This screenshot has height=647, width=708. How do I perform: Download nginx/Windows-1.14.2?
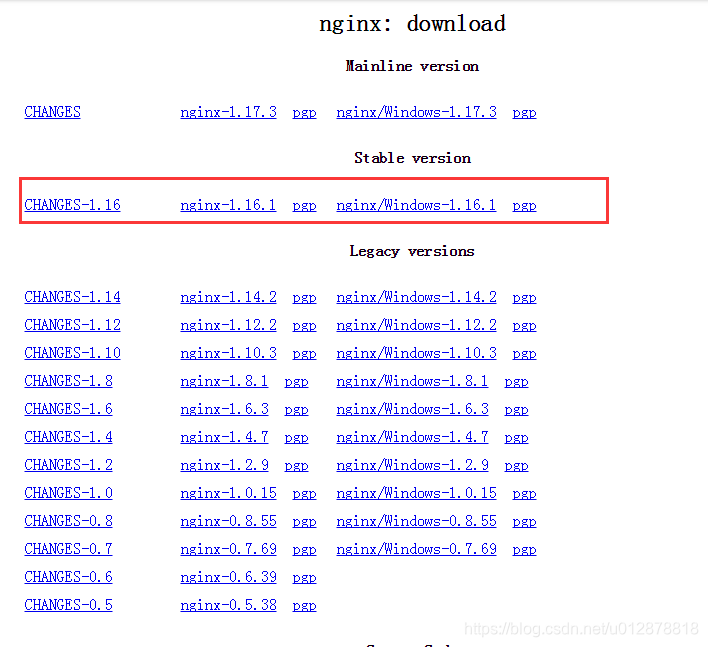(416, 297)
